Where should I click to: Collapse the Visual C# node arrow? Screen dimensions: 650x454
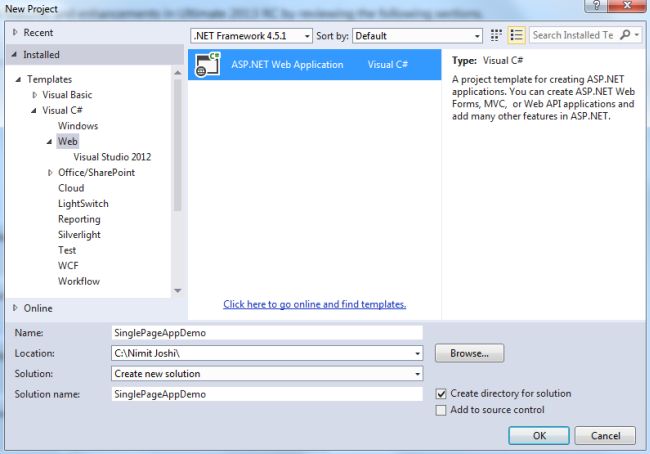34,110
